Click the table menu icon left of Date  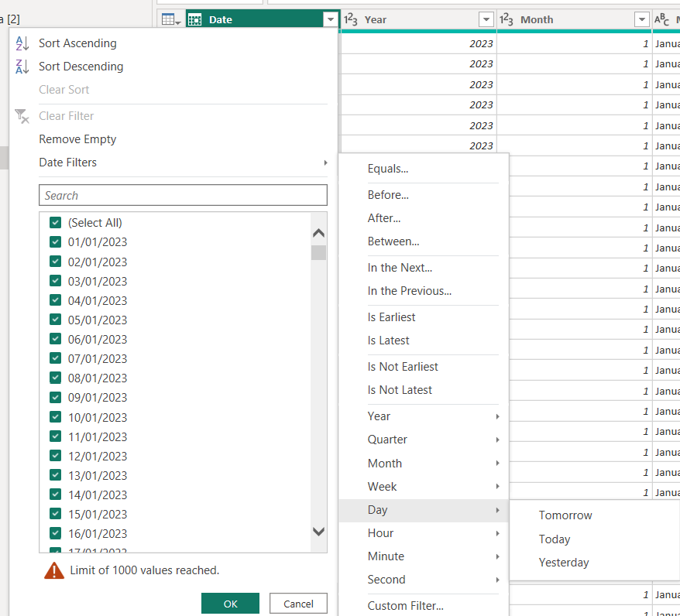click(x=171, y=19)
